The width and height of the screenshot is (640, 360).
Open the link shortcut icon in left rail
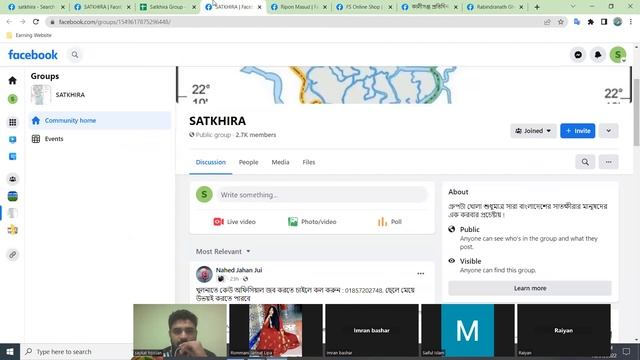(x=13, y=255)
